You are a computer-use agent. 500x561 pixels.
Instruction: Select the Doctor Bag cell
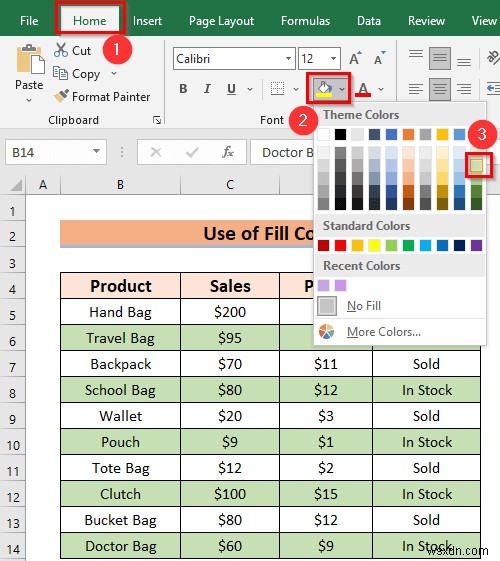(x=121, y=546)
